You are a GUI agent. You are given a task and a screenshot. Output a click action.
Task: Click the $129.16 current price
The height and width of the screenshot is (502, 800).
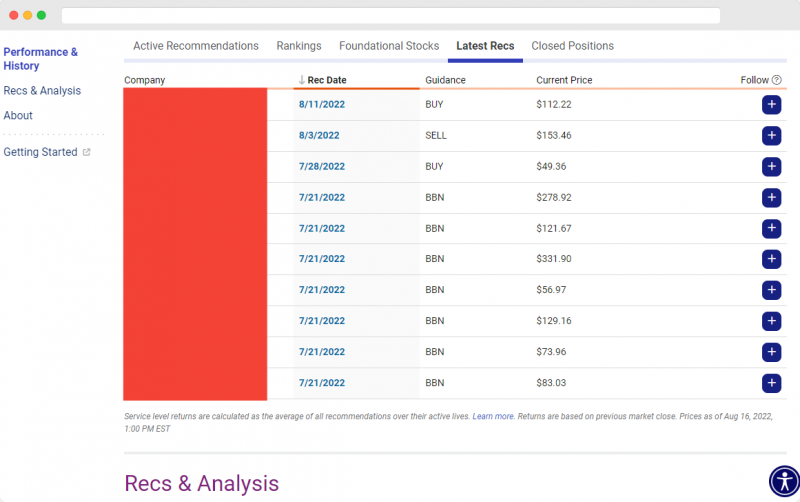554,321
